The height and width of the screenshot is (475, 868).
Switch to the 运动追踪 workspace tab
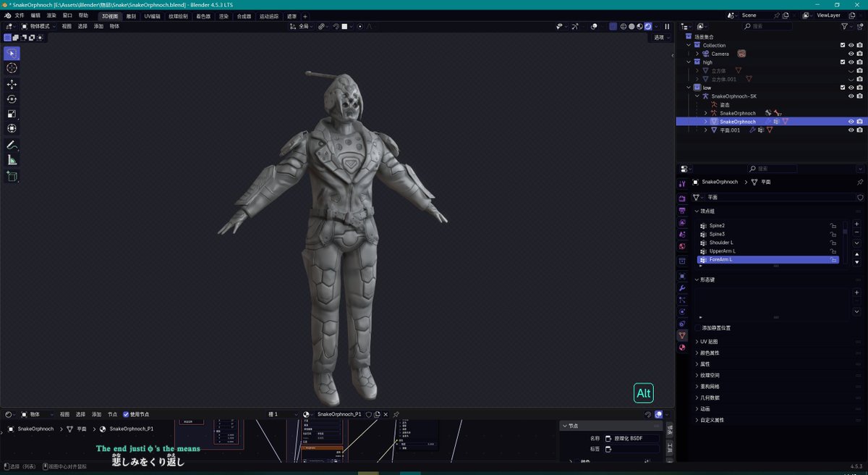pyautogui.click(x=268, y=16)
